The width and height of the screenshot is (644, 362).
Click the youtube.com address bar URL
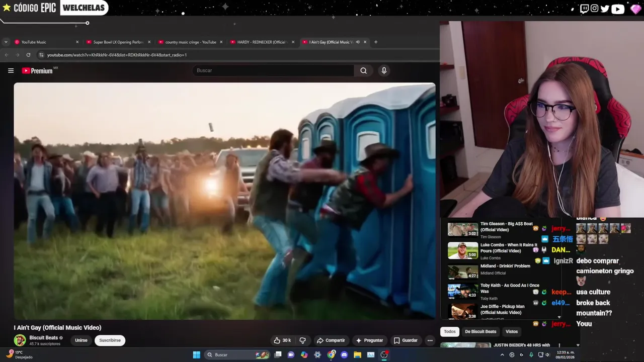coord(117,55)
